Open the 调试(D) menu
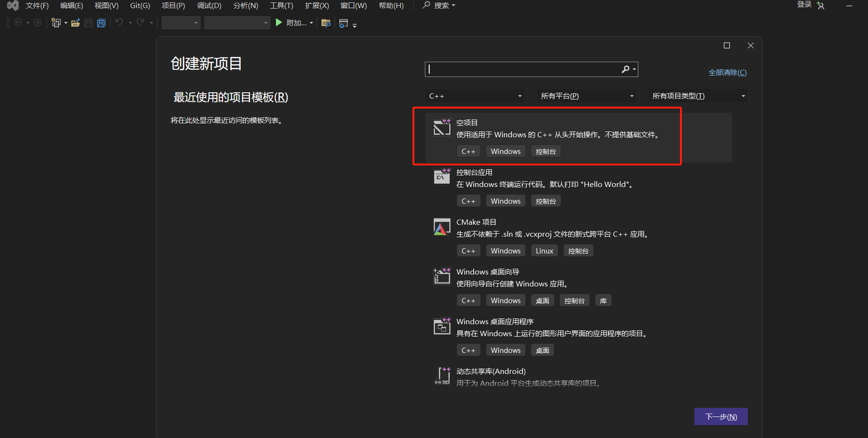Screen dimensions: 868x438 (x=209, y=5)
